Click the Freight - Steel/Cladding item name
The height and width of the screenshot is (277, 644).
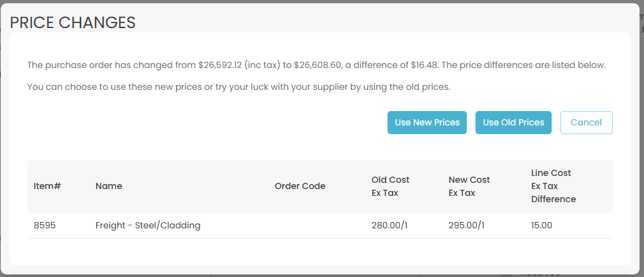[148, 225]
